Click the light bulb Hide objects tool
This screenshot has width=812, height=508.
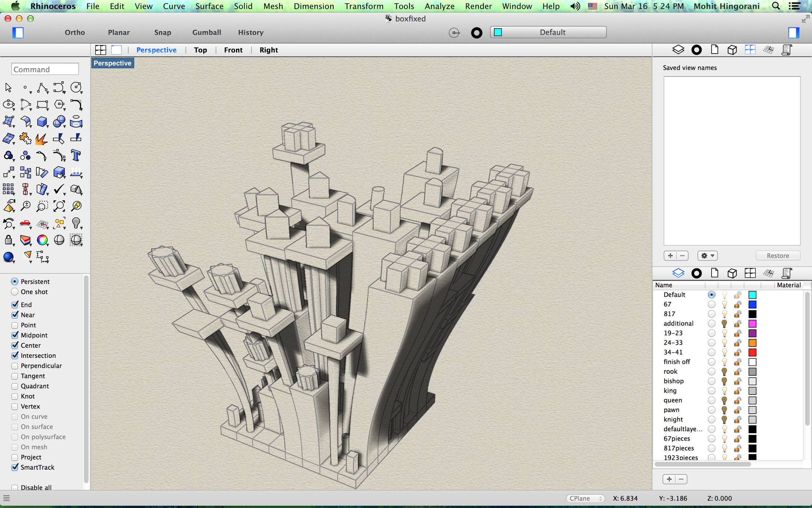[x=76, y=223]
